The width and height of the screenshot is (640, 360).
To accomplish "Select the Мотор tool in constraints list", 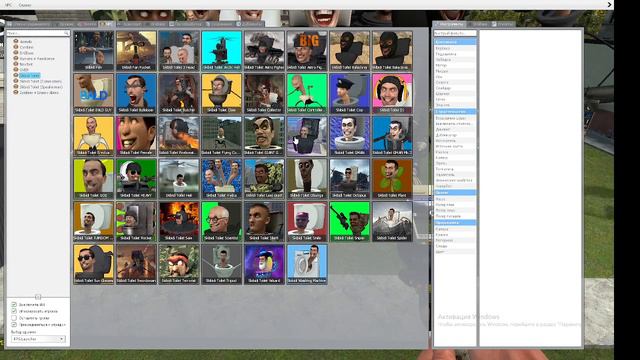I will click(441, 65).
